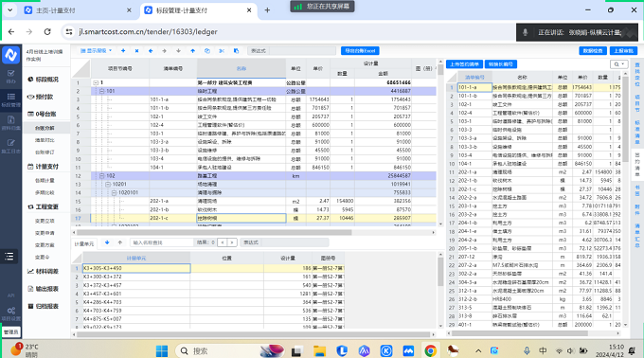Collapse tree node 101 in the ledger

pyautogui.click(x=102, y=91)
